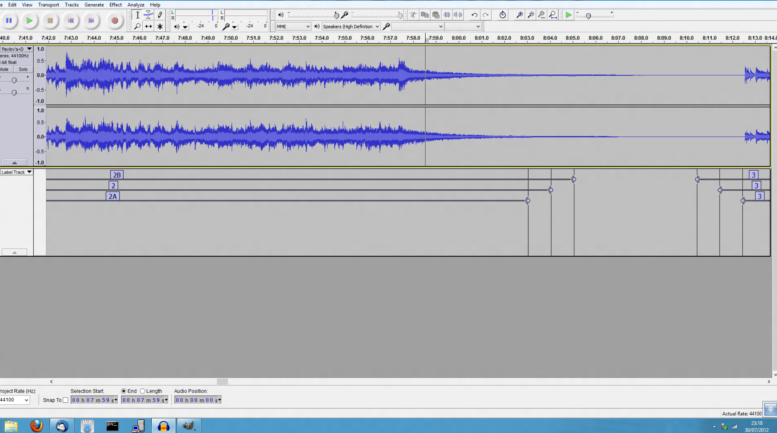Fit selection to window width
Viewport: 777px width, 433px height.
(541, 15)
